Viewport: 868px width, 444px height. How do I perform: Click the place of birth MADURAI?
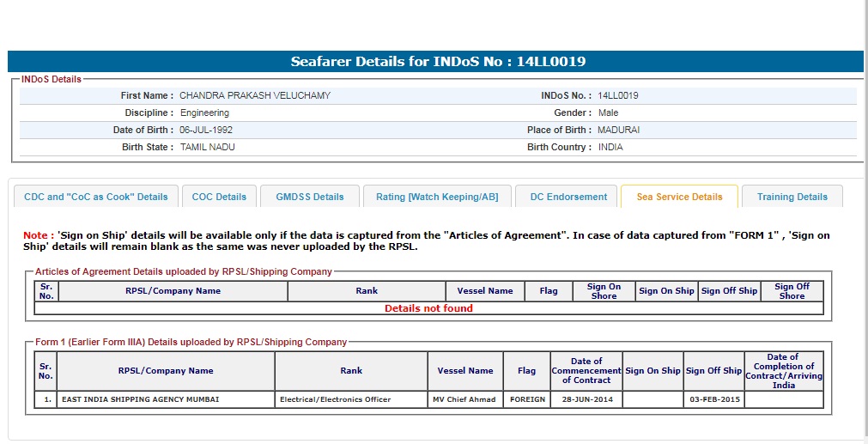pyautogui.click(x=618, y=131)
